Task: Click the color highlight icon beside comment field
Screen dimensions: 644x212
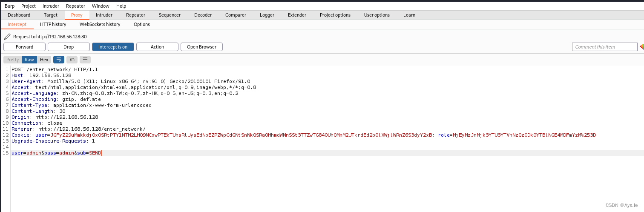Action: [x=641, y=47]
